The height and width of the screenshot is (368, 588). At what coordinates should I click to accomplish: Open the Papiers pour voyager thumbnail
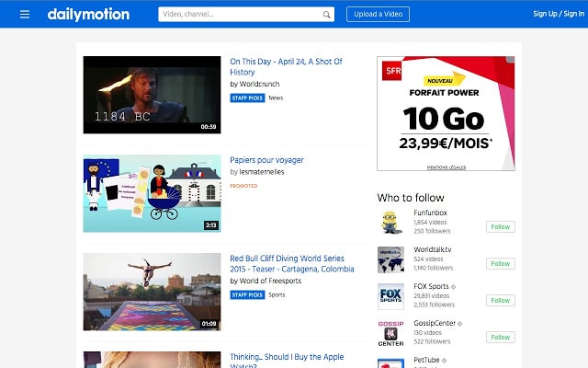click(x=152, y=193)
